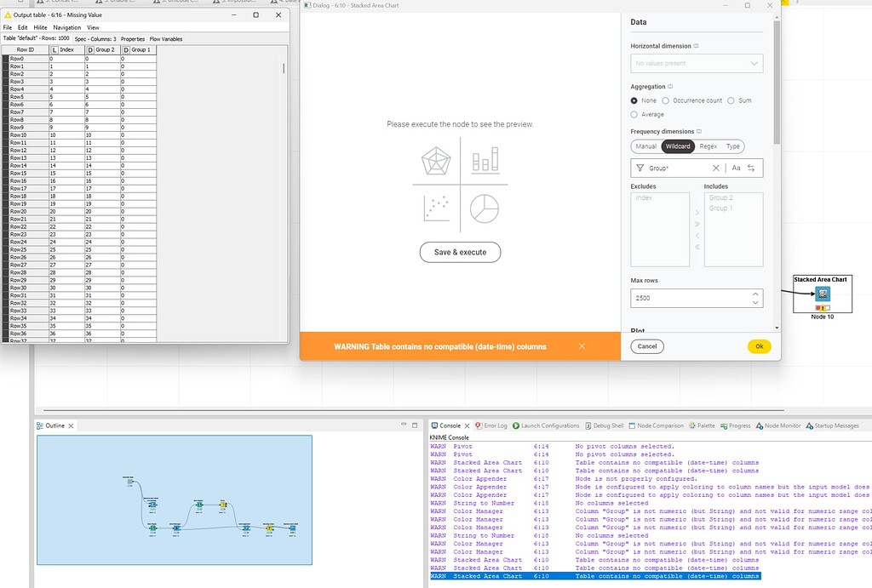The image size is (872, 588).
Task: Open the Hilite menu in Output table
Action: (40, 28)
